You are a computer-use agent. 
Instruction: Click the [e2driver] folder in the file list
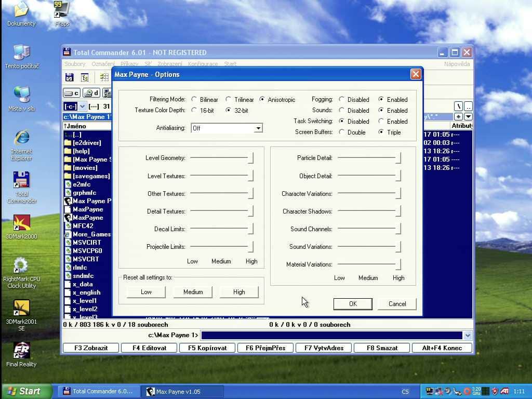(87, 143)
